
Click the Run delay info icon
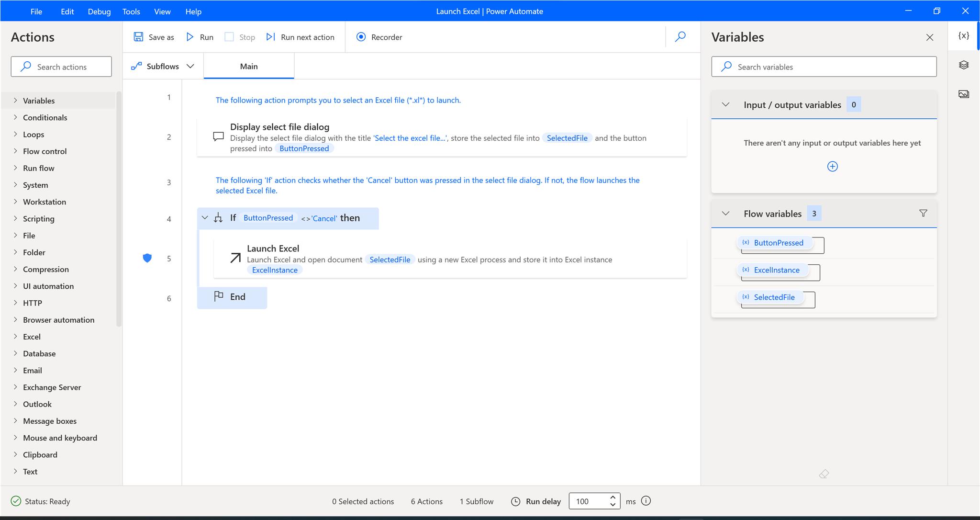click(646, 501)
